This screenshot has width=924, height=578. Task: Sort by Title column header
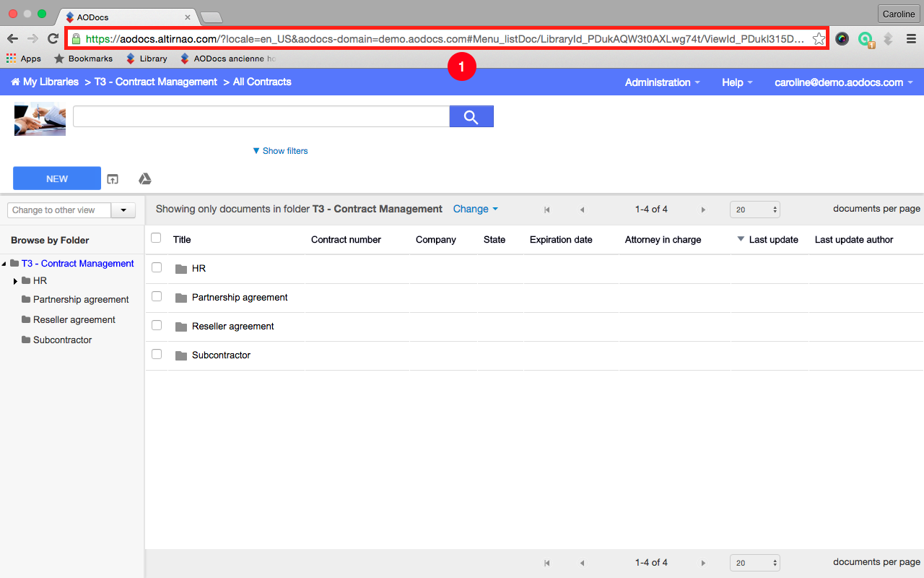point(182,239)
